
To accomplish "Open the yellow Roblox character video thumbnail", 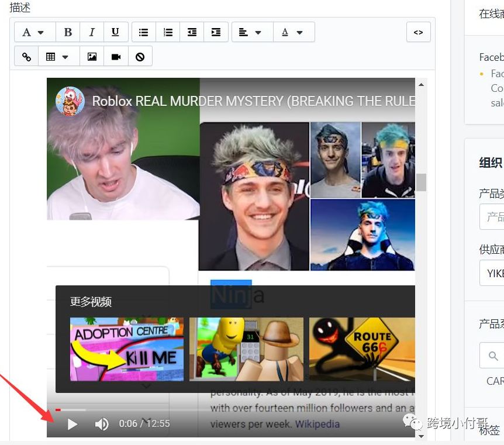I will click(x=246, y=349).
